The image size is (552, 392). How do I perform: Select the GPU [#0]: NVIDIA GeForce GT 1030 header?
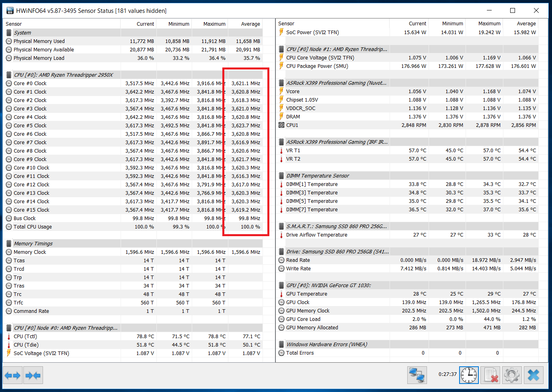point(408,285)
